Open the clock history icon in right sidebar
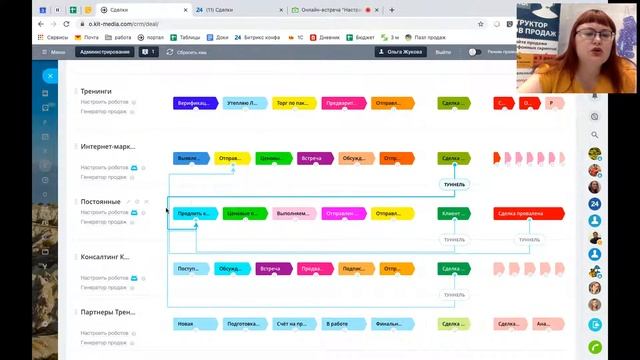 point(595,117)
